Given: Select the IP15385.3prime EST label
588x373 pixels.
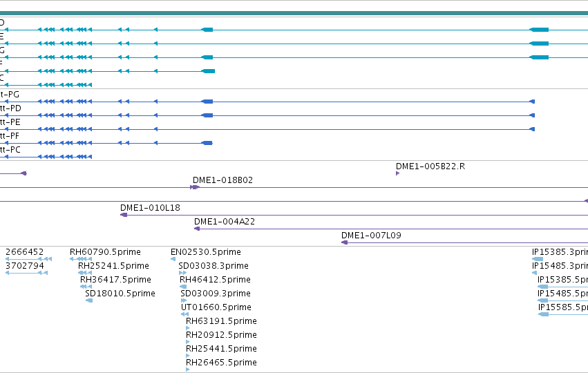Looking at the screenshot, I should (x=560, y=252).
